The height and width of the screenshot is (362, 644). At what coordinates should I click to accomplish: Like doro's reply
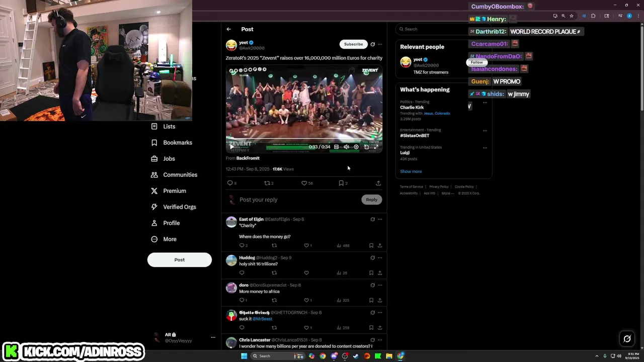307,300
